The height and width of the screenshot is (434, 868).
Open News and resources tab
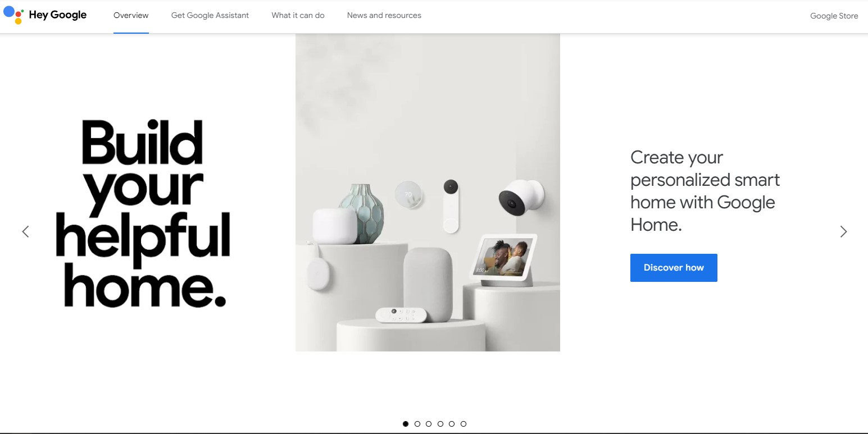384,16
